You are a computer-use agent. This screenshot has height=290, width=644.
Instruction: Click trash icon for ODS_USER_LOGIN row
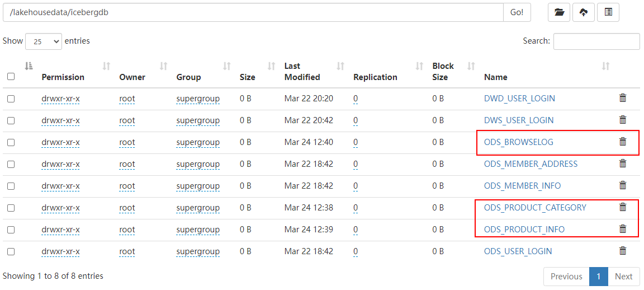(x=623, y=251)
